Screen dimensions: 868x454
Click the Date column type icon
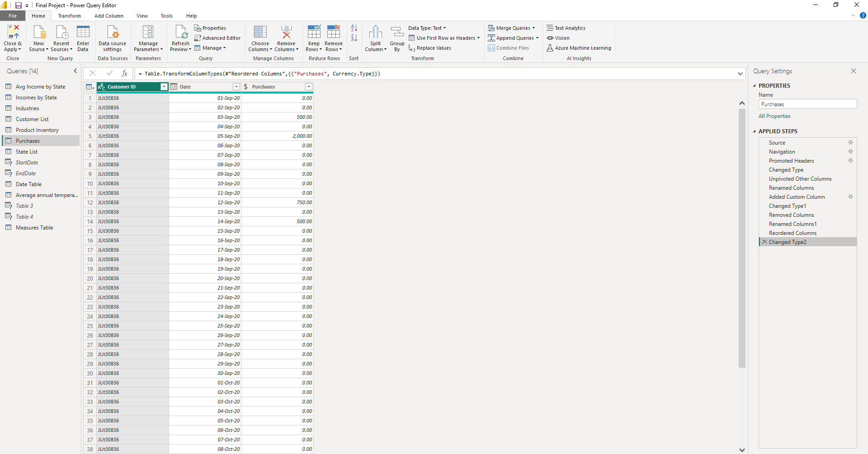pos(174,87)
